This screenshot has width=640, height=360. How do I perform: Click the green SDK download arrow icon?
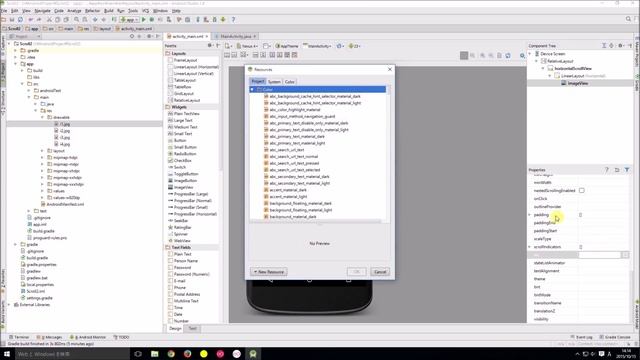click(223, 20)
